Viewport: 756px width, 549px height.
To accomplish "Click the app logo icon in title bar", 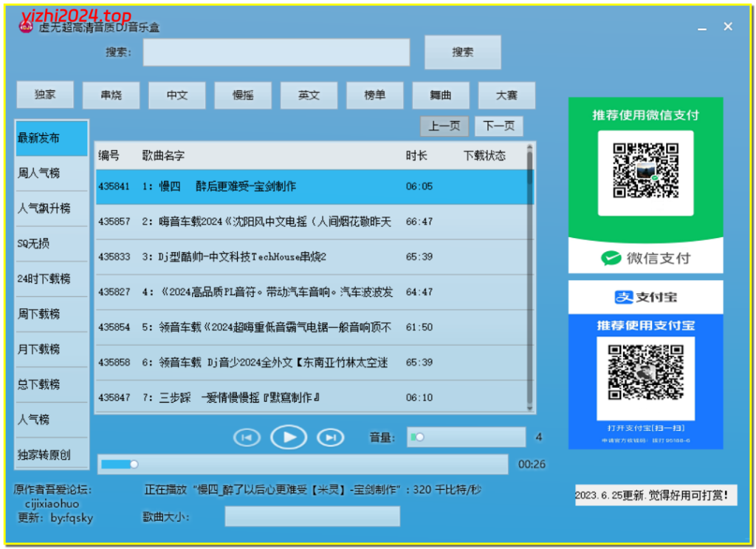I will 26,27.
